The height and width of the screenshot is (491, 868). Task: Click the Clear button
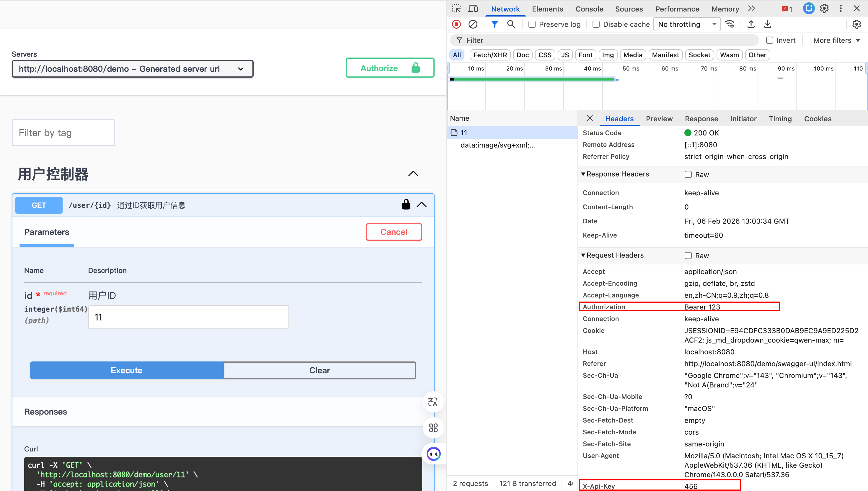(x=319, y=370)
